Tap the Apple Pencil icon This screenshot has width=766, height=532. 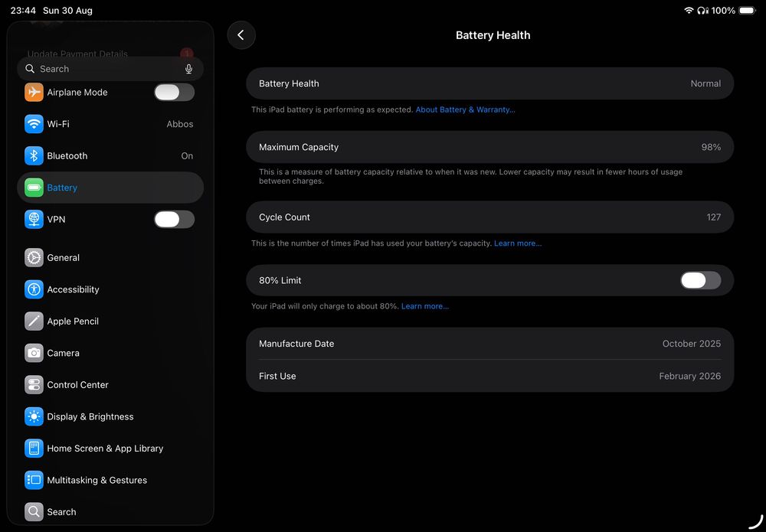34,321
